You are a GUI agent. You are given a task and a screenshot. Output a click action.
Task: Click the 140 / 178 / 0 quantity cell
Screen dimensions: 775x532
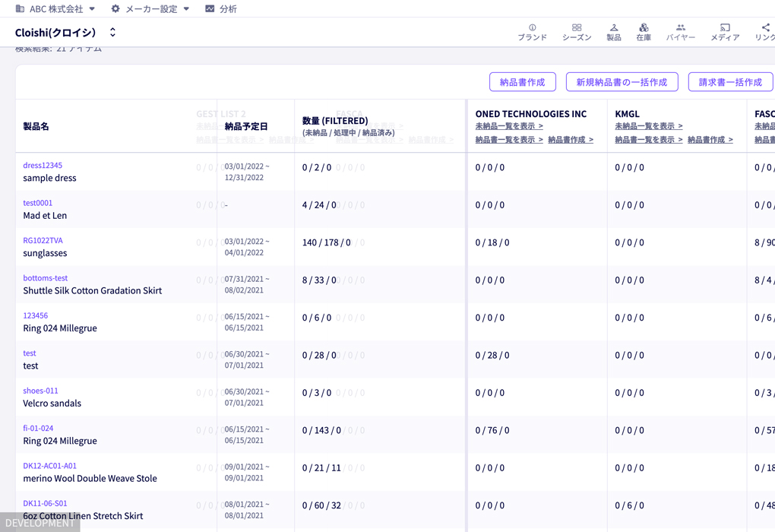click(327, 242)
